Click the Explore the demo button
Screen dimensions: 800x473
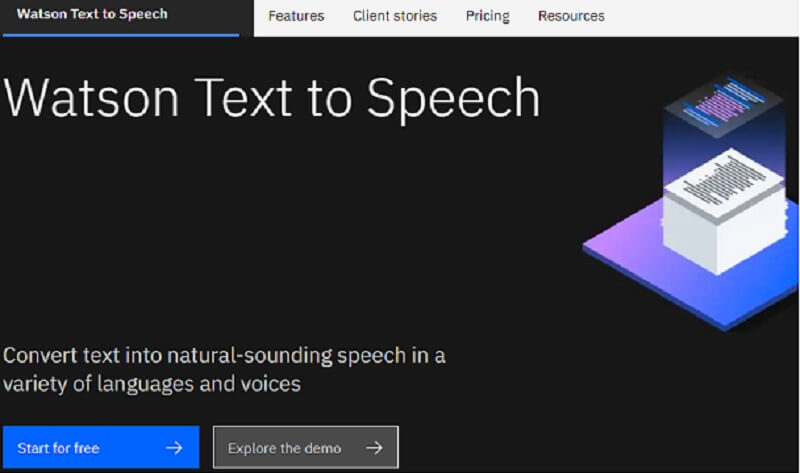click(x=306, y=447)
